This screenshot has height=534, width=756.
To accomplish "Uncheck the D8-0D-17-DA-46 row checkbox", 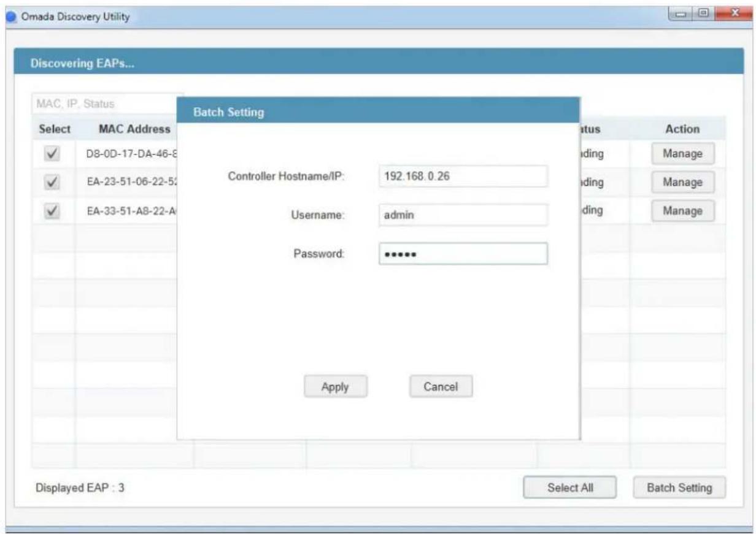I will 52,153.
